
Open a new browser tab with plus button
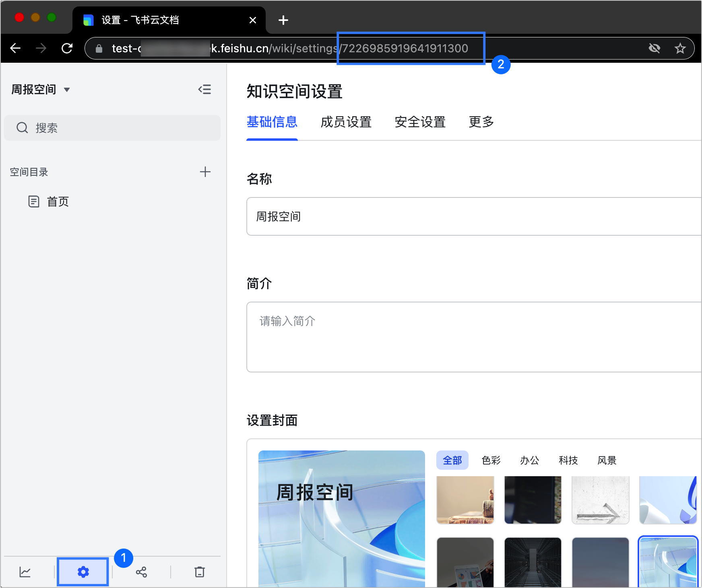coord(283,20)
